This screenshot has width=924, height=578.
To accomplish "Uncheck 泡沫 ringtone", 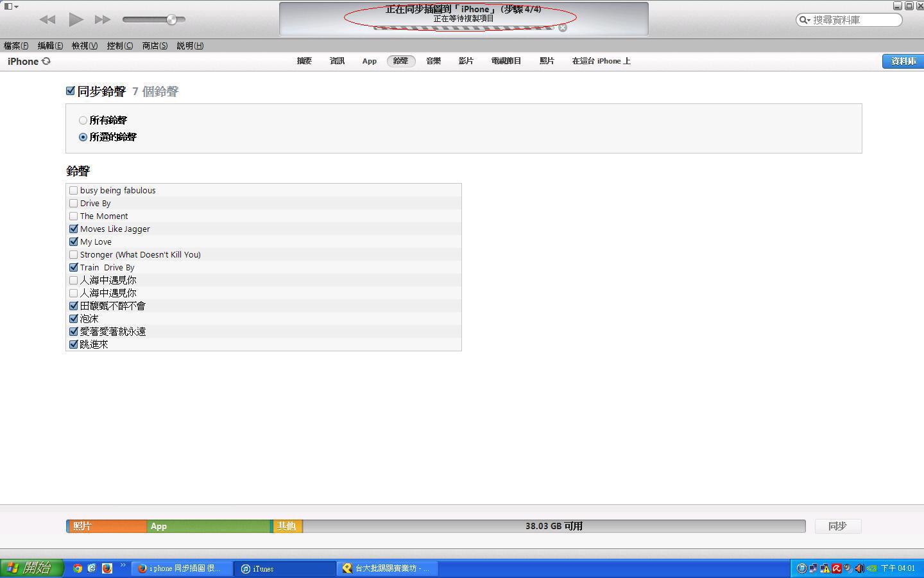I will click(73, 319).
